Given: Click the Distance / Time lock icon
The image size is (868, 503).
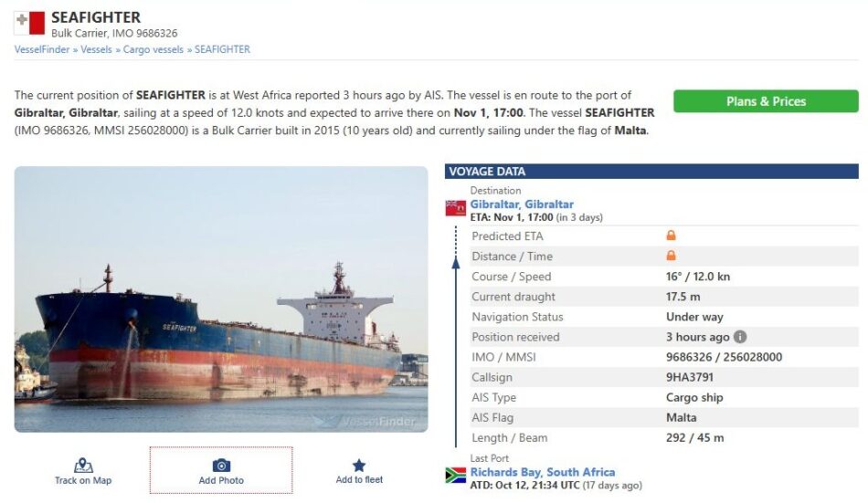Looking at the screenshot, I should pyautogui.click(x=672, y=257).
